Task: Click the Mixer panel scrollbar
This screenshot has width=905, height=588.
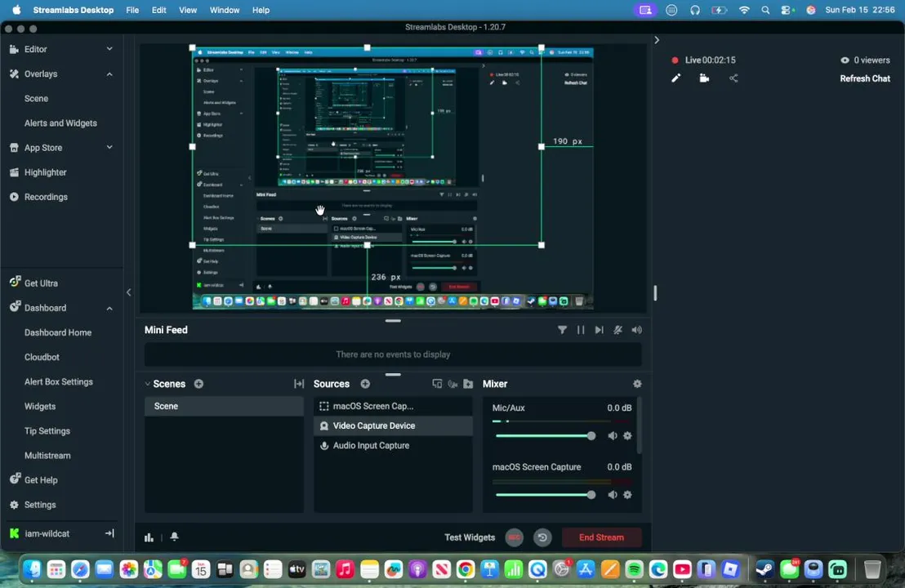Action: tap(639, 425)
